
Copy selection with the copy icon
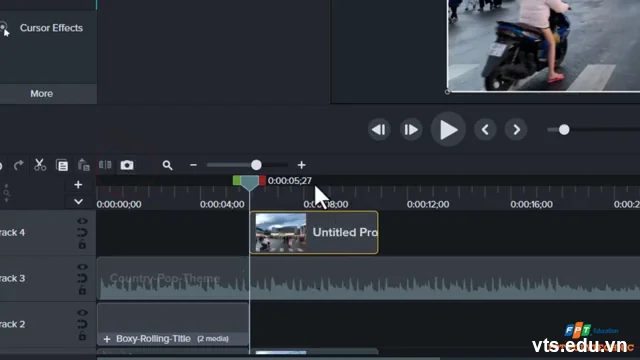(x=62, y=165)
